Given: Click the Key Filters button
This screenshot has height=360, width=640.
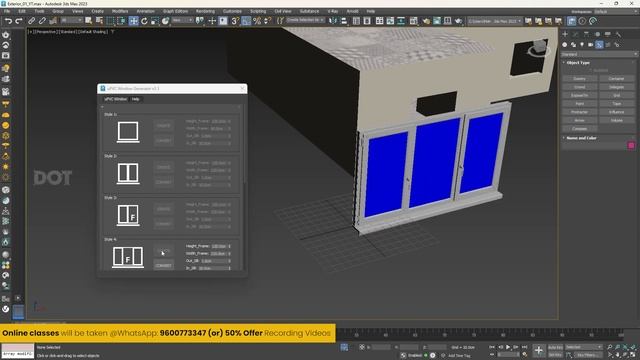Looking at the screenshot, I should (588, 355).
